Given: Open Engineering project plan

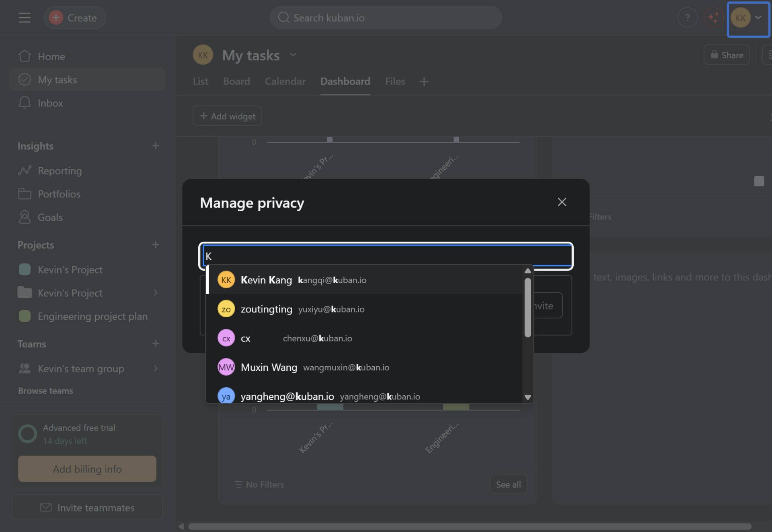Looking at the screenshot, I should point(87,316).
